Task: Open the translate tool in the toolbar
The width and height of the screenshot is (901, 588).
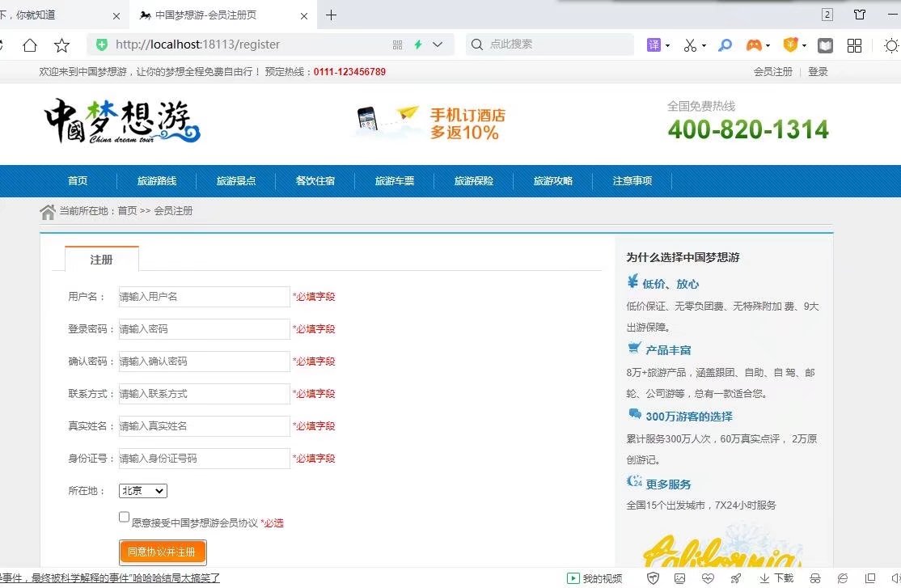Action: tap(654, 44)
